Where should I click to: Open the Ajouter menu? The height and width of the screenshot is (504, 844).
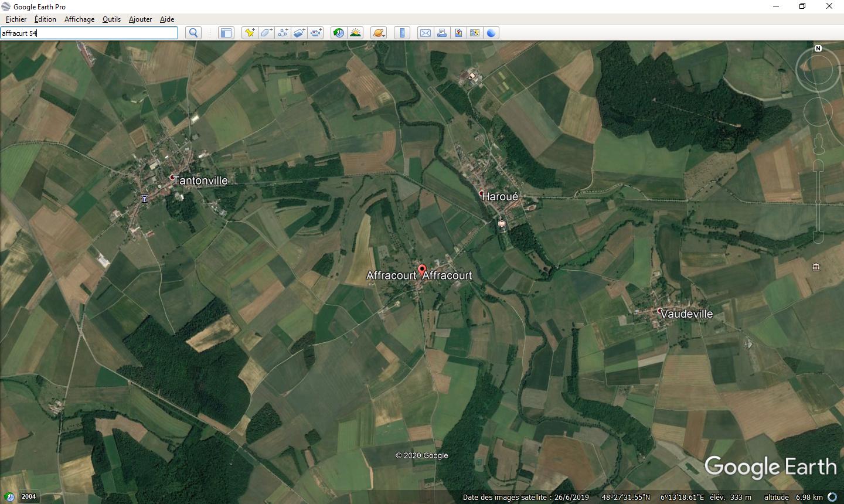point(140,19)
